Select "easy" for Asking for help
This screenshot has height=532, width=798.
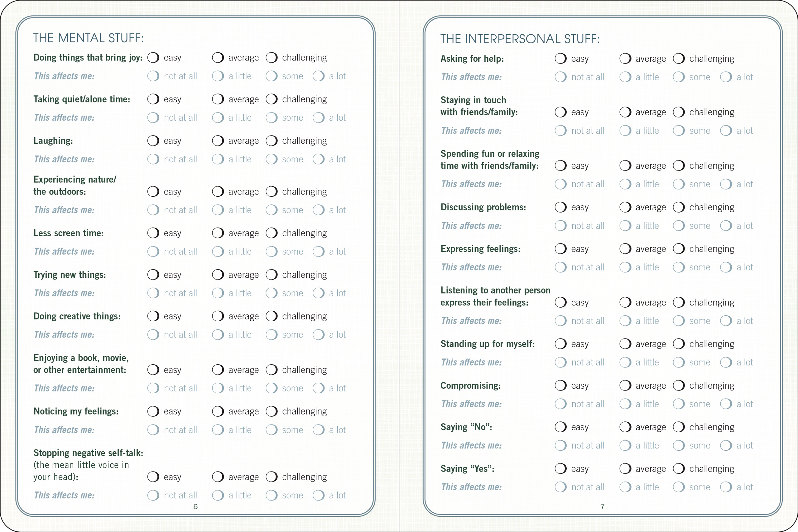560,58
